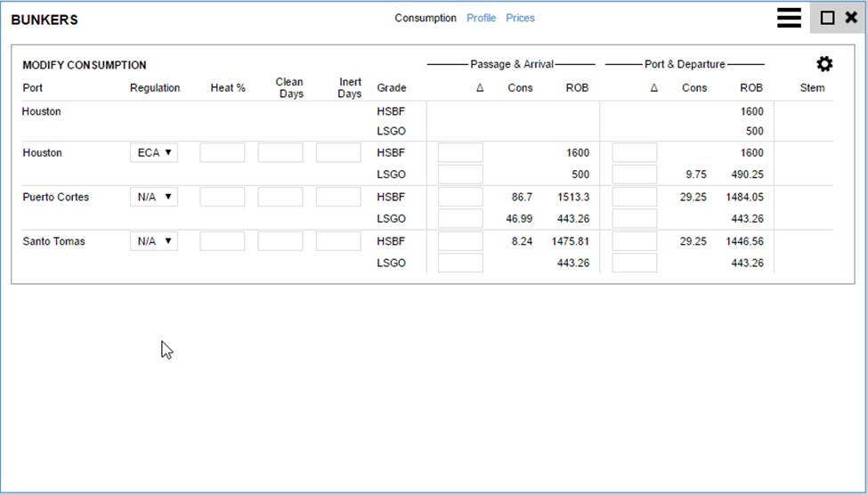The height and width of the screenshot is (495, 868).
Task: Open Puerto Cortes regulation dropdown
Action: (154, 197)
